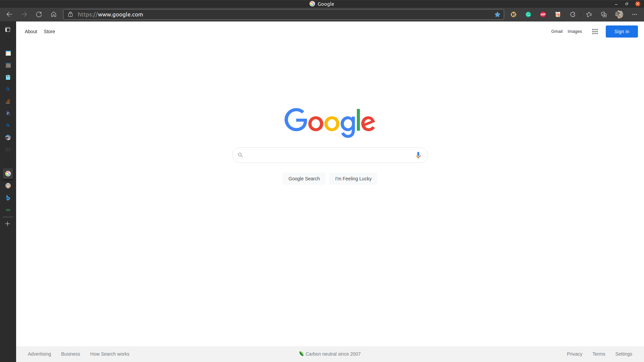Click the Store menu item
The width and height of the screenshot is (644, 362).
point(49,32)
